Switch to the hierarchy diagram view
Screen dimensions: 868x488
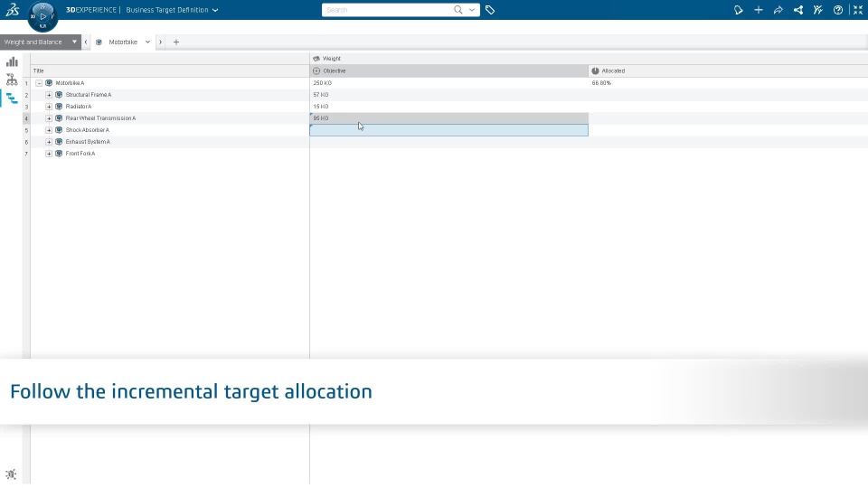click(x=12, y=80)
